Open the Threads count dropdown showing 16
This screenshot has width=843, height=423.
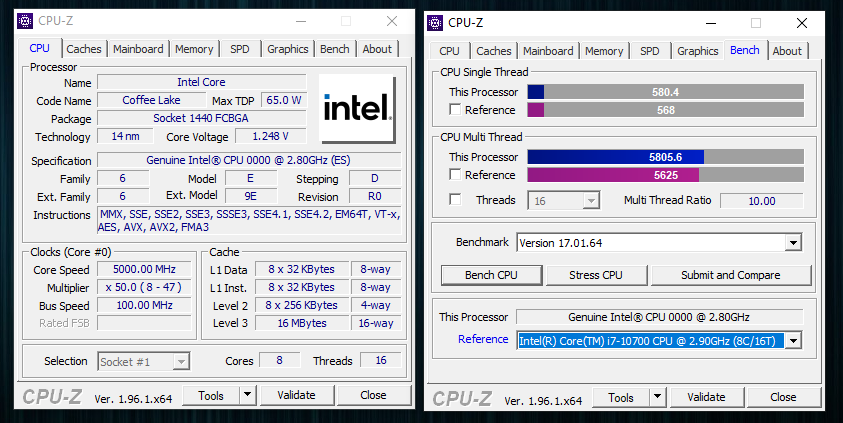point(591,200)
